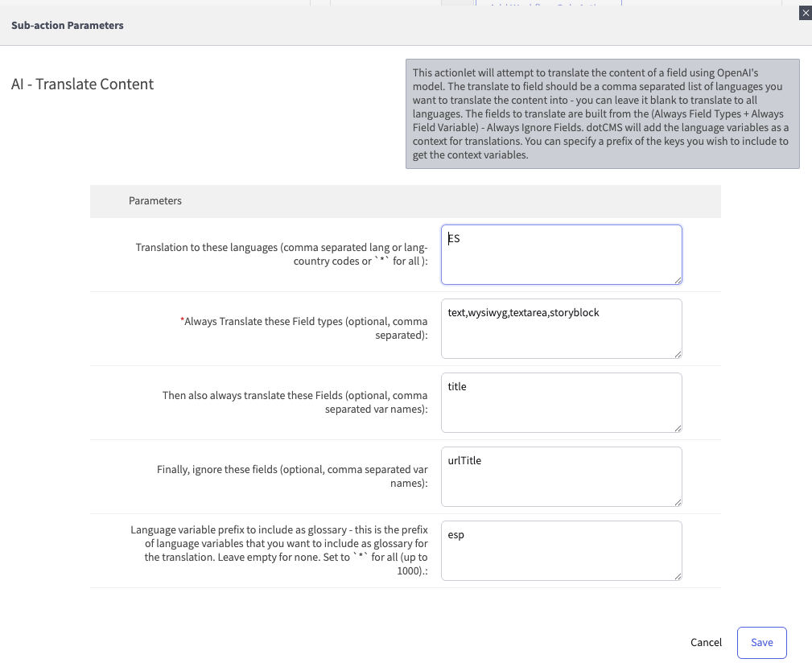
Task: Click resize handle of the urlTitle textarea
Action: [x=678, y=501]
